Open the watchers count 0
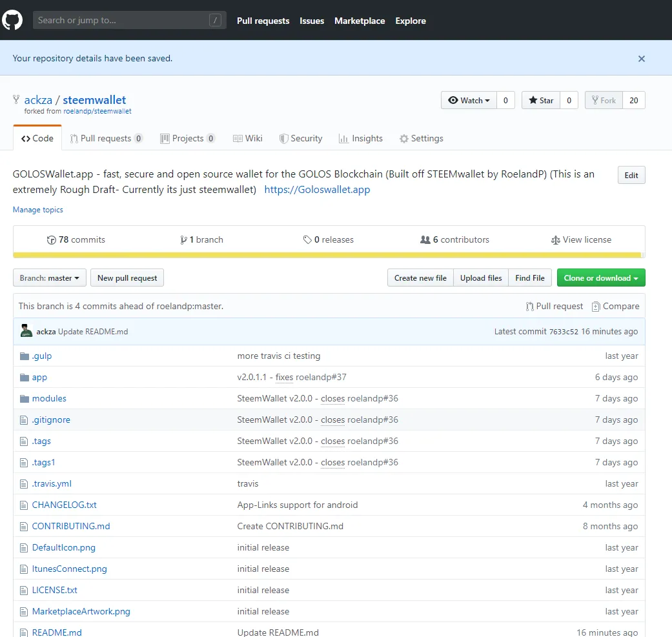This screenshot has height=637, width=672. coord(505,100)
